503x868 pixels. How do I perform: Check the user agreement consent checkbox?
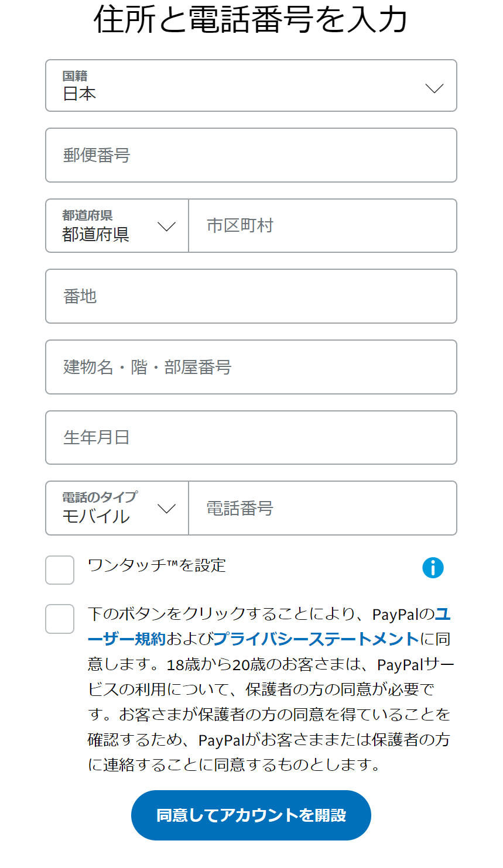(x=60, y=619)
